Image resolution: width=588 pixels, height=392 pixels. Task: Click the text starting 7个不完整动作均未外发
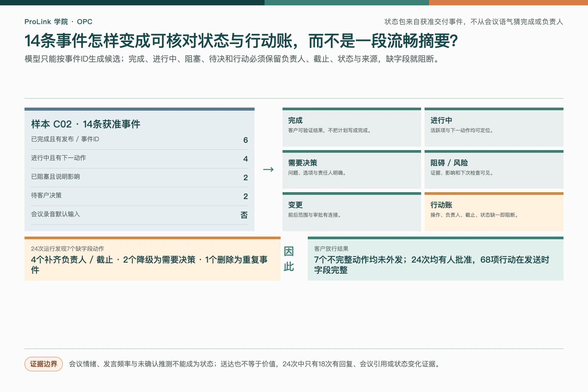[x=431, y=265]
